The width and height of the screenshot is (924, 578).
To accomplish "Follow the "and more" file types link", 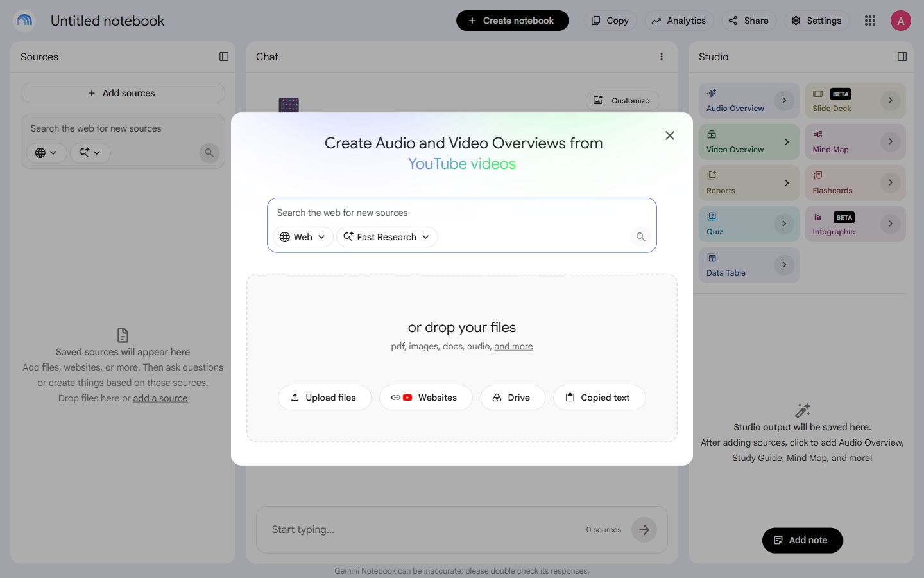I will coord(513,346).
